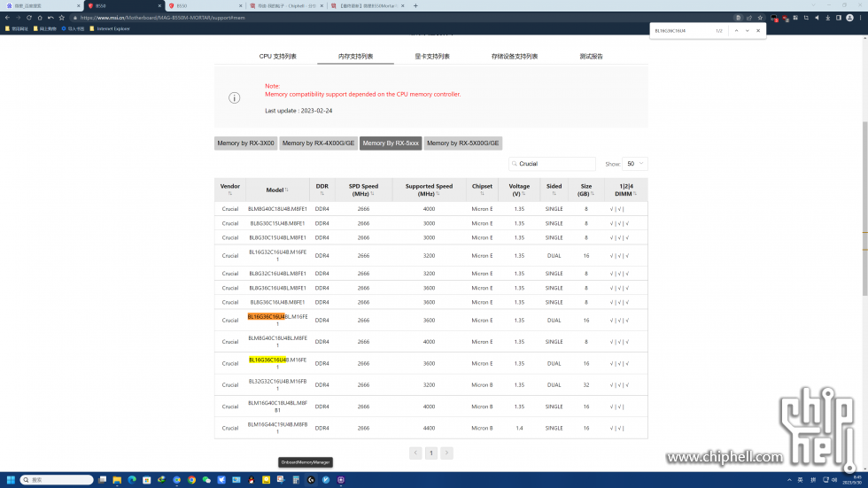
Task: Click BL32G32C16U4B.M16FB model cell
Action: [x=277, y=385]
